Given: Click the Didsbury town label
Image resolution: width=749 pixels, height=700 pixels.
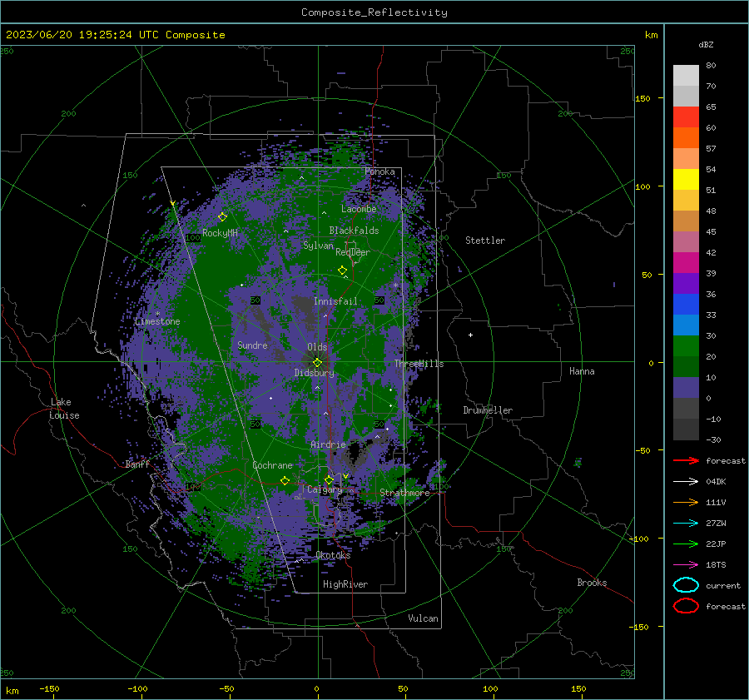Looking at the screenshot, I should click(314, 373).
